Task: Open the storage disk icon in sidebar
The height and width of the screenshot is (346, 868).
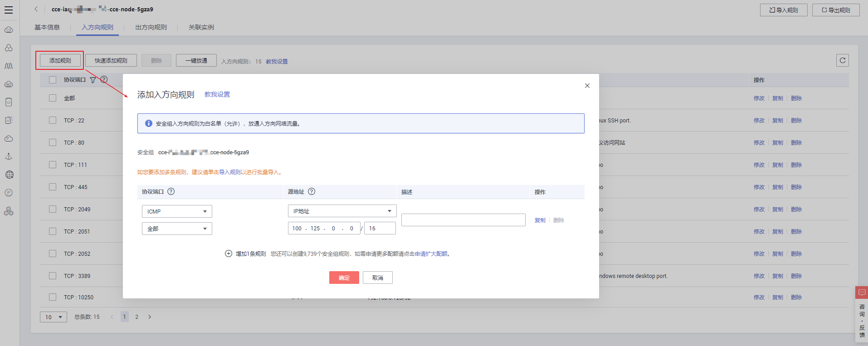Action: (x=9, y=102)
